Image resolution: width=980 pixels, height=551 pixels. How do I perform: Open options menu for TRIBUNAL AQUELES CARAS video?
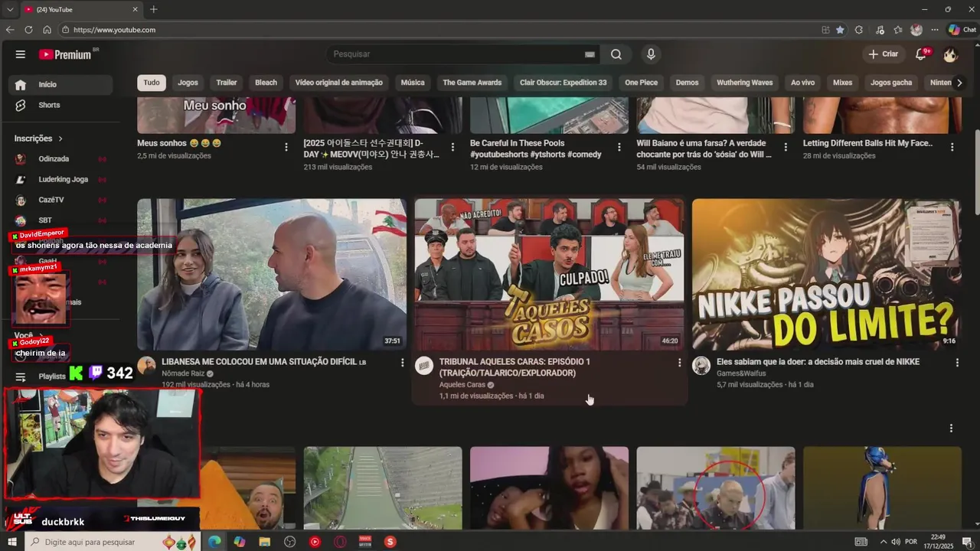click(x=679, y=363)
